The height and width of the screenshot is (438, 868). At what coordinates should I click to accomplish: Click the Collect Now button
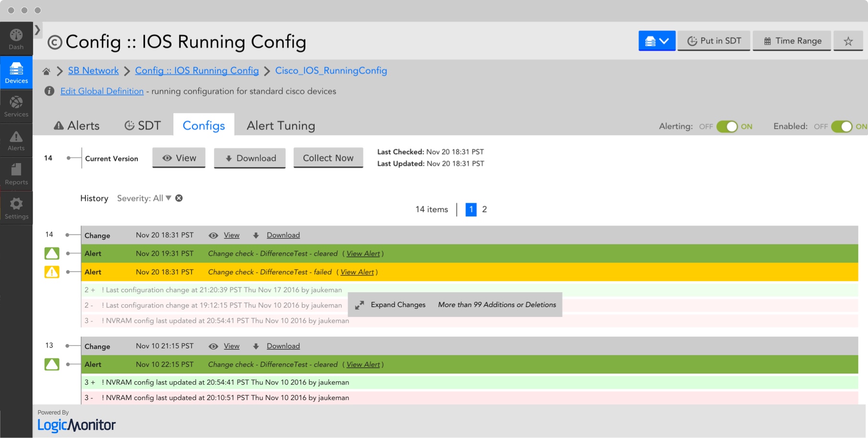tap(328, 158)
